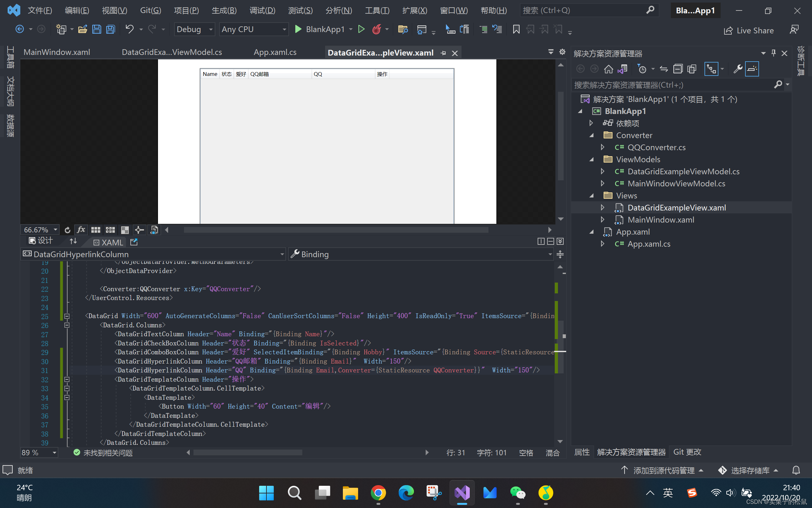Viewport: 812px width, 508px height.
Task: Toggle preview selected items in Solution Explorer
Action: coord(752,69)
